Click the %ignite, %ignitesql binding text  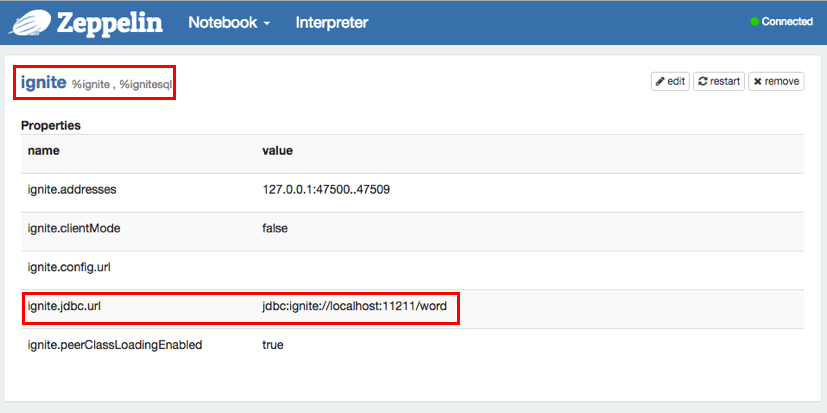(122, 85)
